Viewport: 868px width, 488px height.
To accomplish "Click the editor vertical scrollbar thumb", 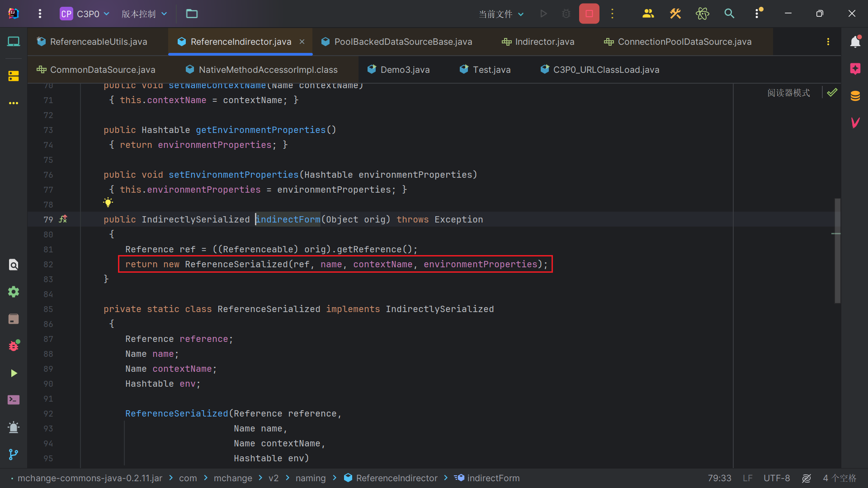I will (x=837, y=251).
